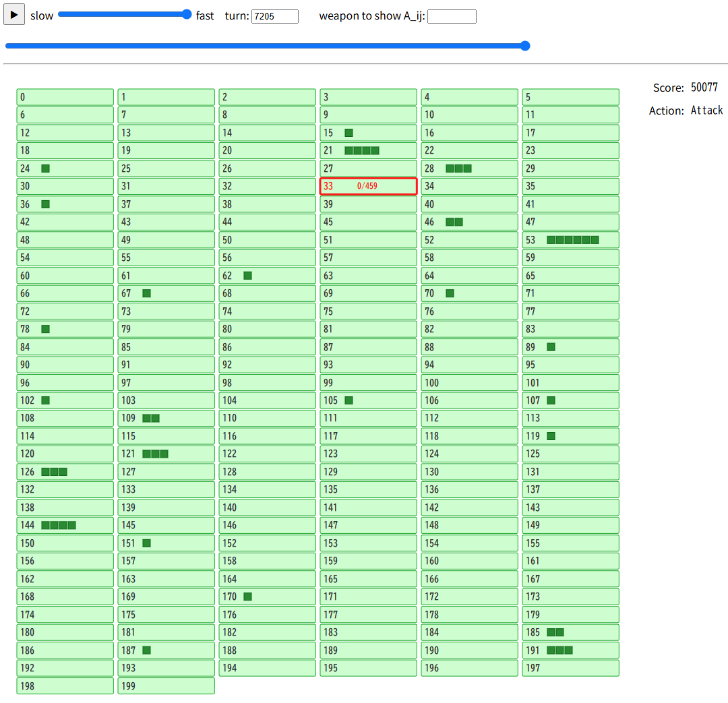
Task: Click the green square in cell 107
Action: (551, 400)
